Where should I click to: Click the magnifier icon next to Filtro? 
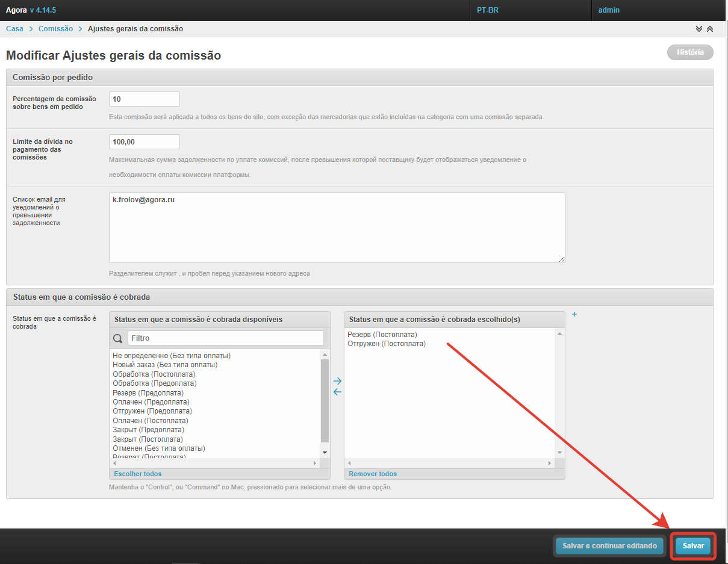coord(118,338)
